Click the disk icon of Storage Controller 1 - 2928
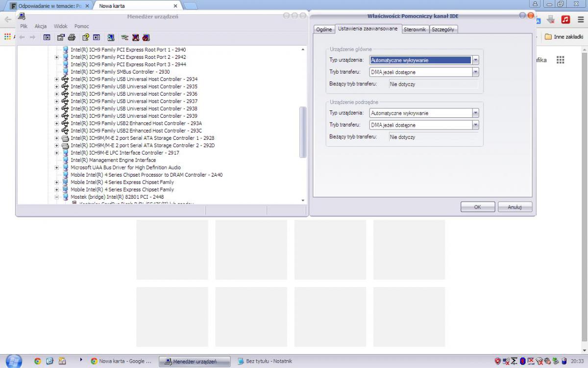Image resolution: width=588 pixels, height=368 pixels. (65, 138)
